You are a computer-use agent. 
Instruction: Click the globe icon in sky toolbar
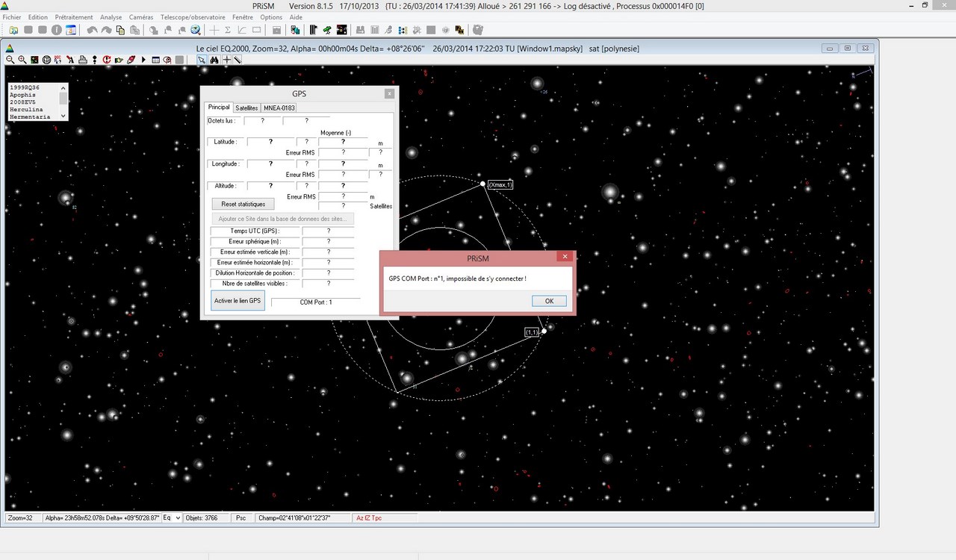[x=46, y=60]
